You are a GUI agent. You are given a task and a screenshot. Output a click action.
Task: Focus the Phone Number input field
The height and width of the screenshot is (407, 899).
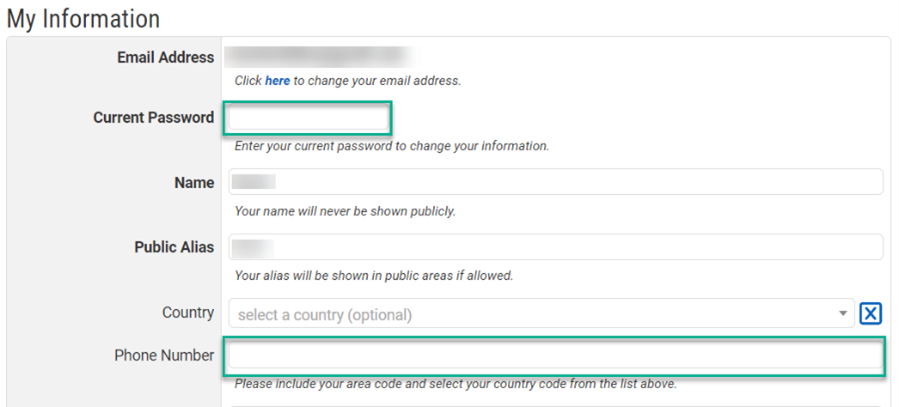(556, 356)
